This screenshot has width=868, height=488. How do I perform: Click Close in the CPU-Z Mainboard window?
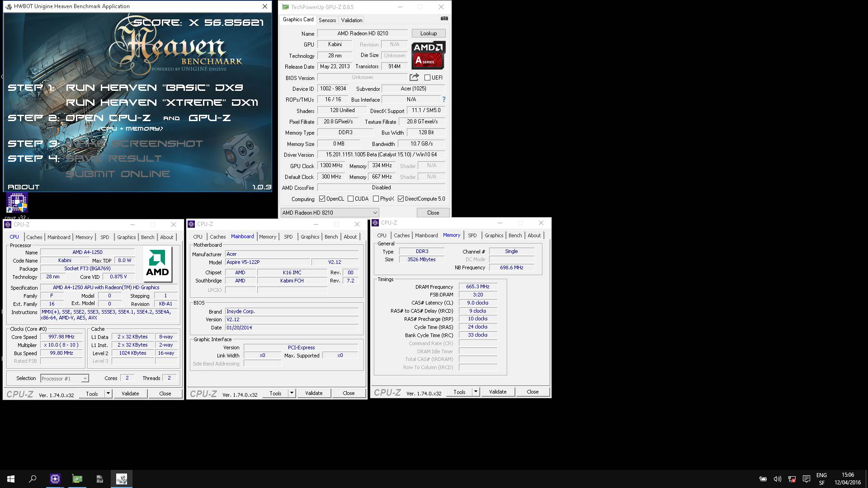(349, 393)
